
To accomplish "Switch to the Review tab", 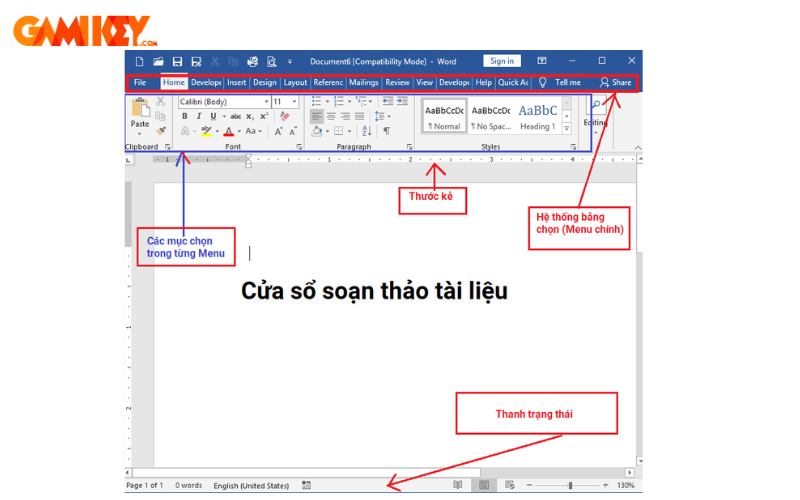I will pyautogui.click(x=397, y=82).
